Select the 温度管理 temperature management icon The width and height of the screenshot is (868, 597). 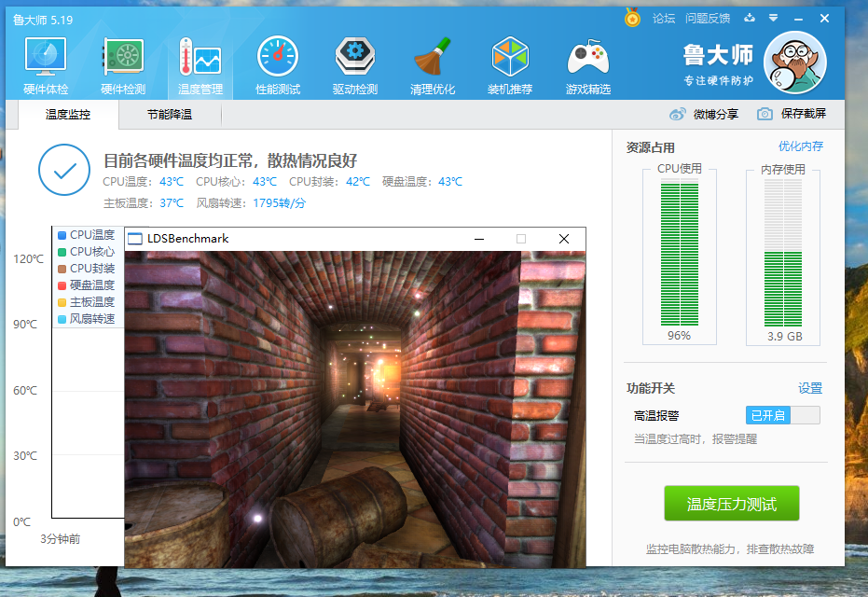click(200, 65)
